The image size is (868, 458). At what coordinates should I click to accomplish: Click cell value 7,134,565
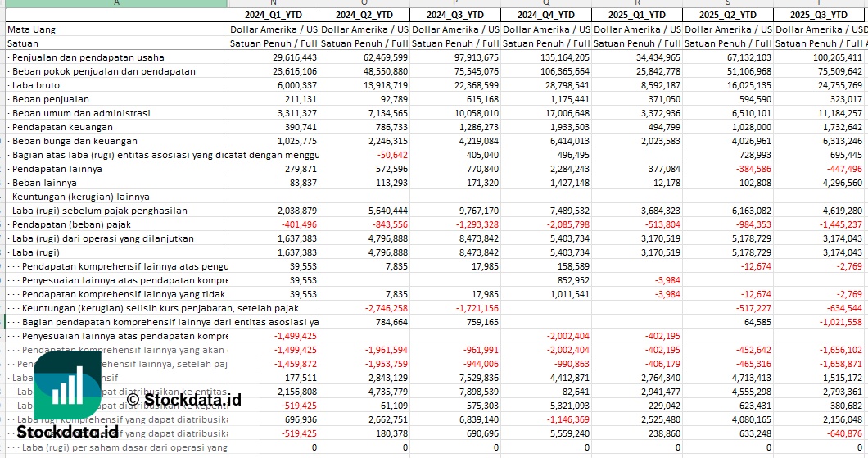coord(388,113)
